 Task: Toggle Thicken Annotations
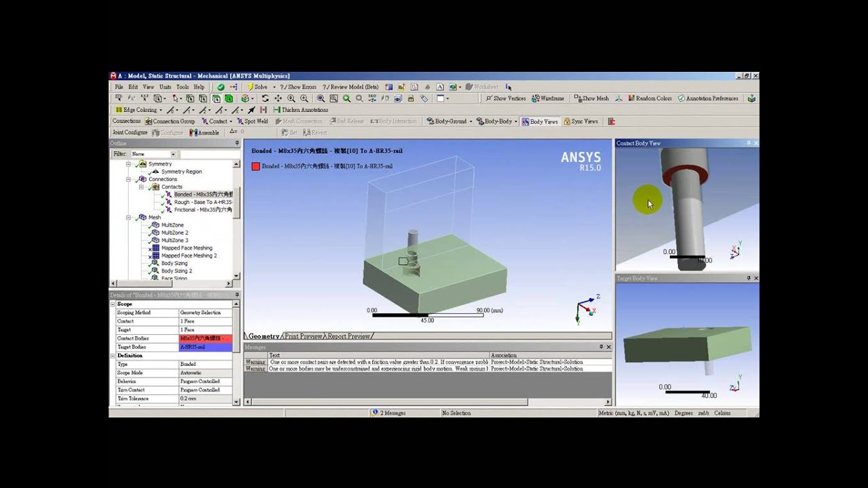point(300,110)
